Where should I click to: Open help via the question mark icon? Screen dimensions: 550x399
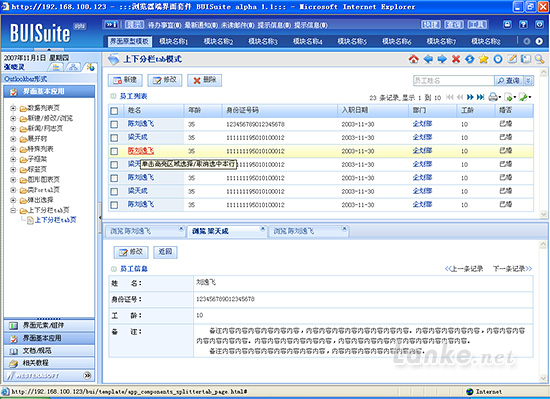[523, 24]
